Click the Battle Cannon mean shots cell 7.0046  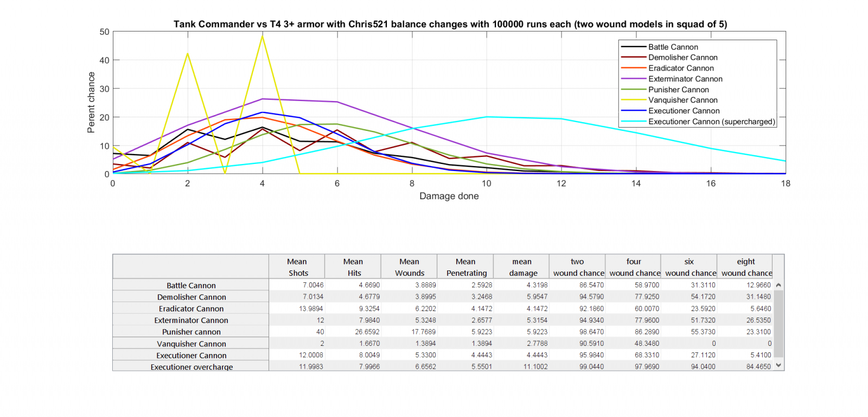pos(312,285)
